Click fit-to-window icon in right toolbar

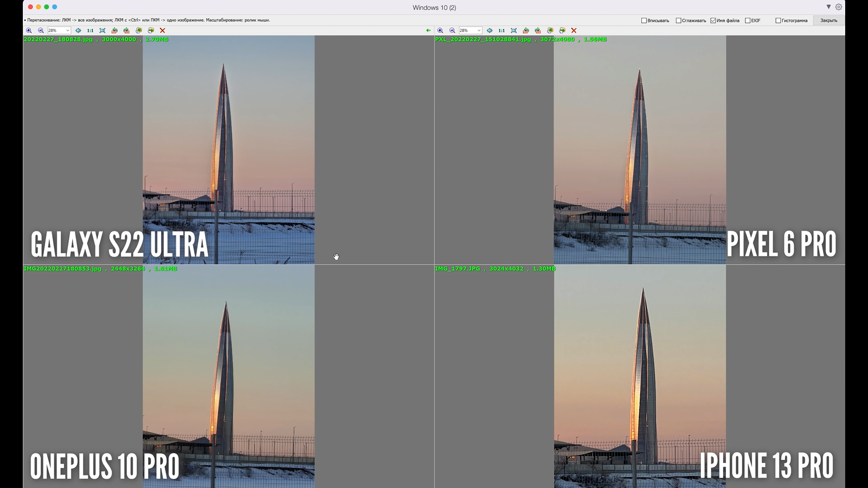514,31
